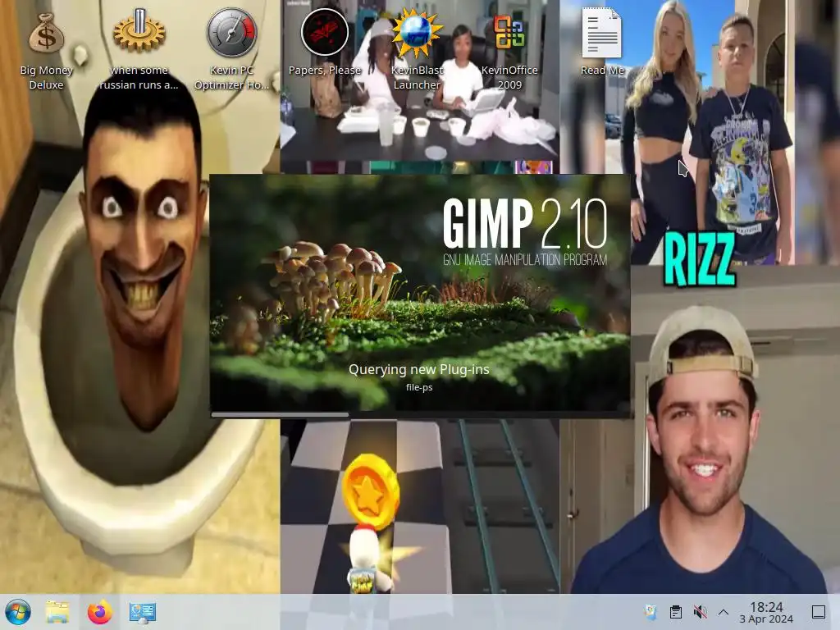Click the 'file-ps' text on splash

click(419, 387)
